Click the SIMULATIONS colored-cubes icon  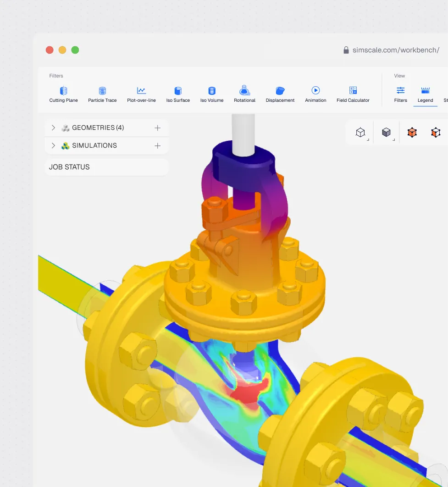coord(65,146)
